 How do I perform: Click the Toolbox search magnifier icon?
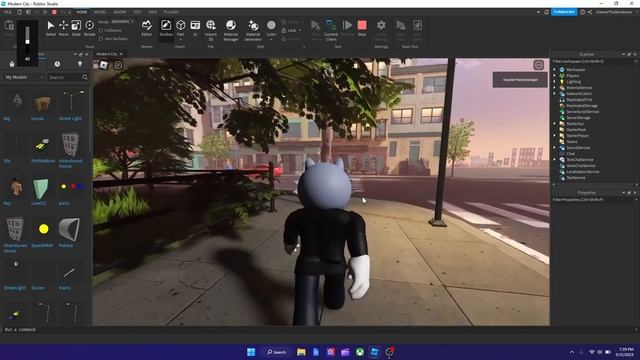coord(85,77)
